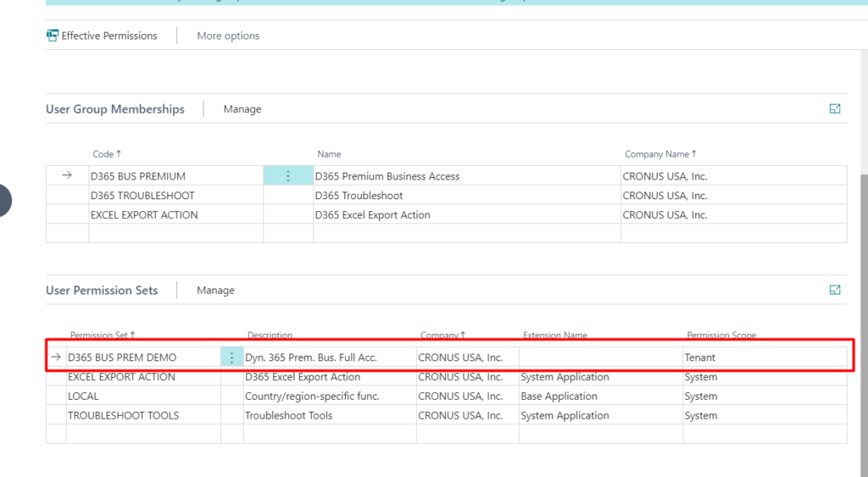Click the Base Application extension name cell
The image size is (868, 477).
point(601,397)
